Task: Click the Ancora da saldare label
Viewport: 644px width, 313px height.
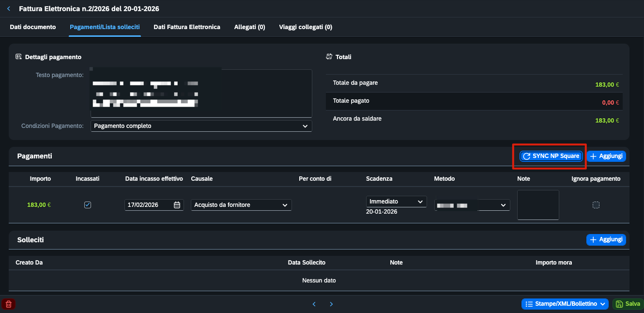Action: pyautogui.click(x=357, y=119)
